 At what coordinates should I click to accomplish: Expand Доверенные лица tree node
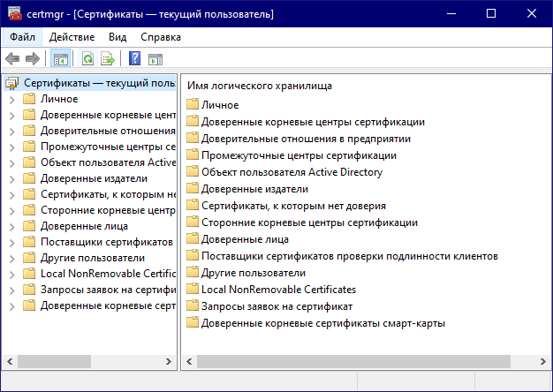[x=12, y=227]
